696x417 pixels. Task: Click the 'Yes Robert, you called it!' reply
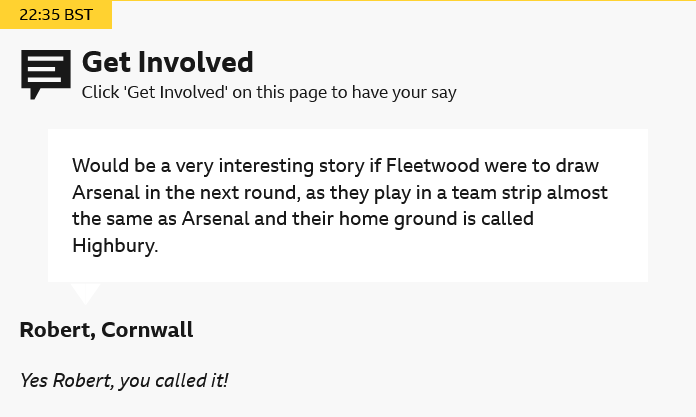[124, 381]
